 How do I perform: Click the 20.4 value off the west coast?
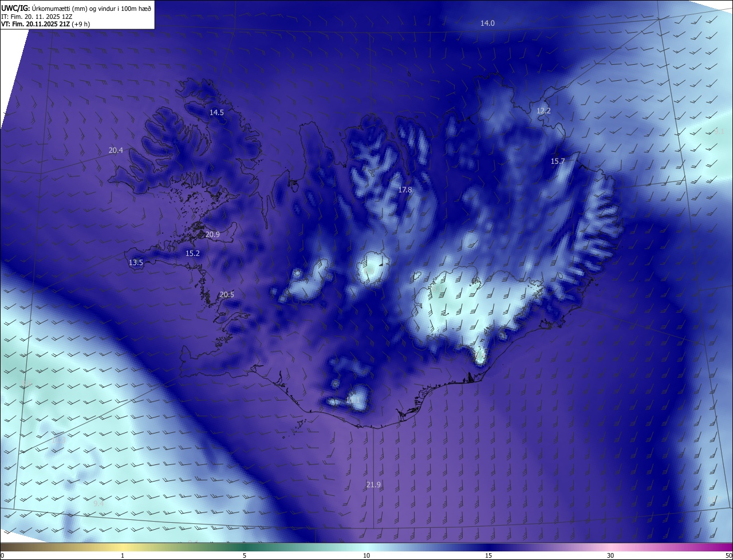click(x=116, y=150)
